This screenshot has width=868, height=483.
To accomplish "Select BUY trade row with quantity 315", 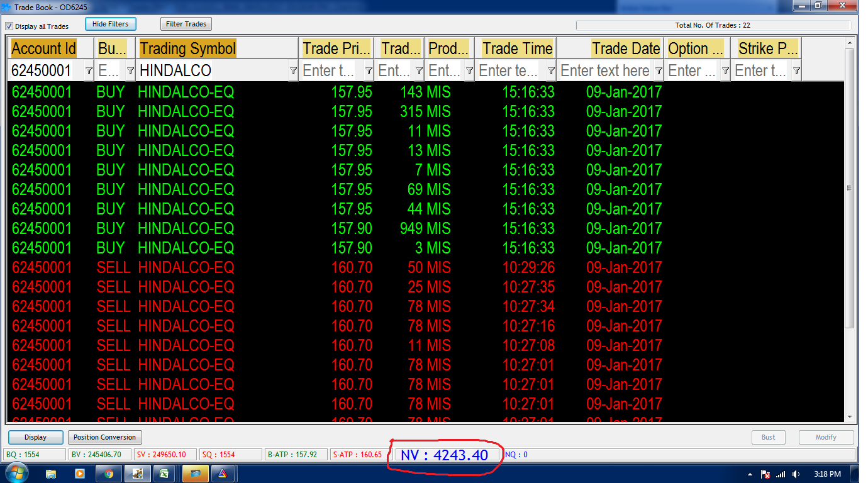I will click(425, 111).
